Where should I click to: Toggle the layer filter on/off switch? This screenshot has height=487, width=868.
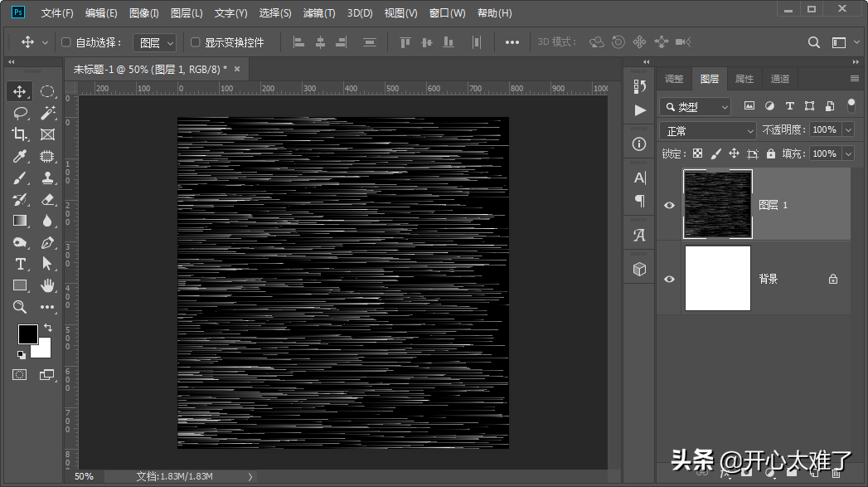(851, 105)
